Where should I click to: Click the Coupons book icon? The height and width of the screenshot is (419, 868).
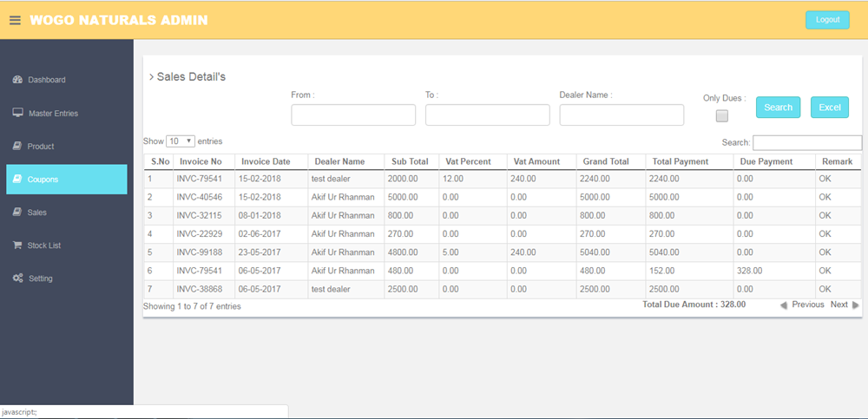[17, 180]
